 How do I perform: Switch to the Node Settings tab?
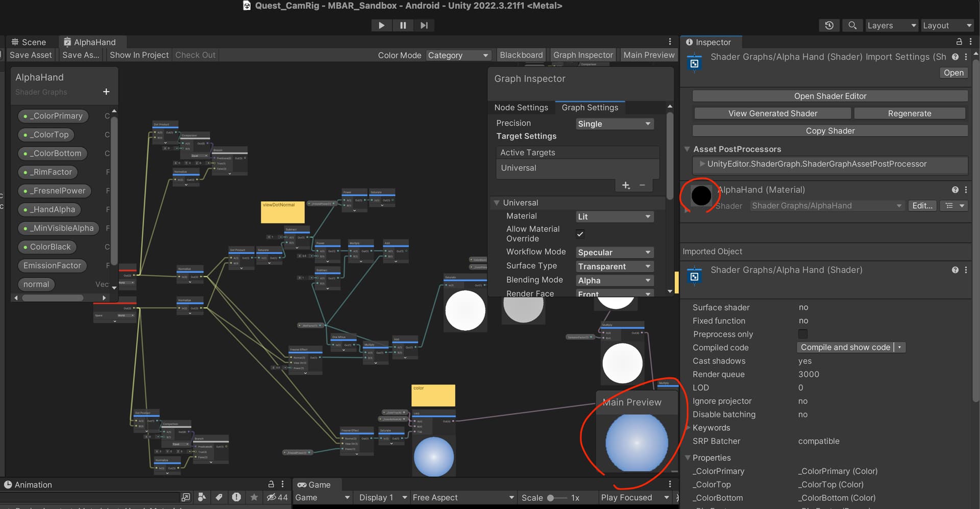[x=521, y=107]
